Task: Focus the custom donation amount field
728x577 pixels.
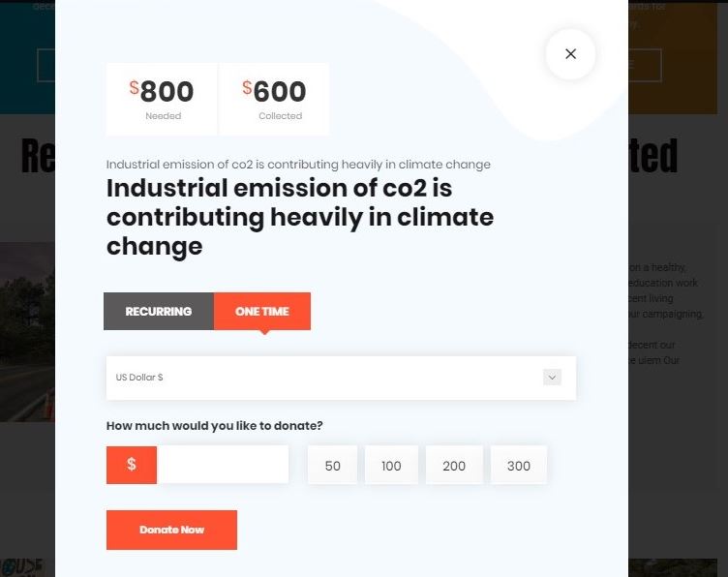Action: point(223,465)
